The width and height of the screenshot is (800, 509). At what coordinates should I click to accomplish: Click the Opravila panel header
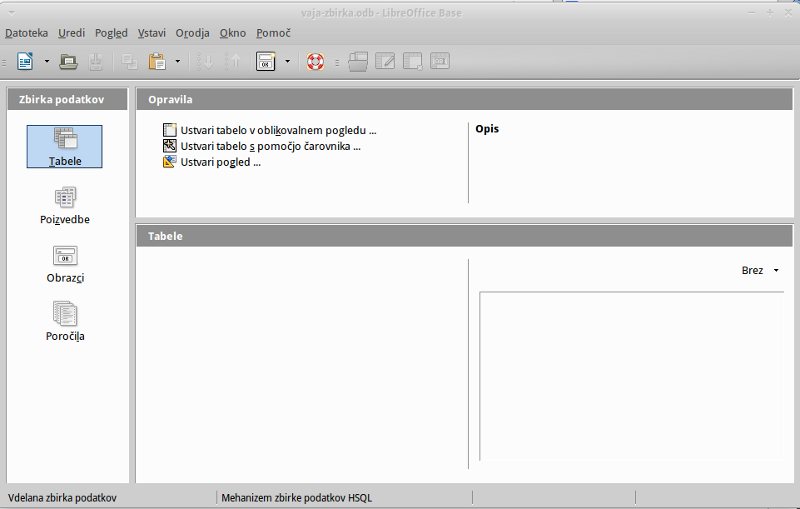click(x=465, y=99)
